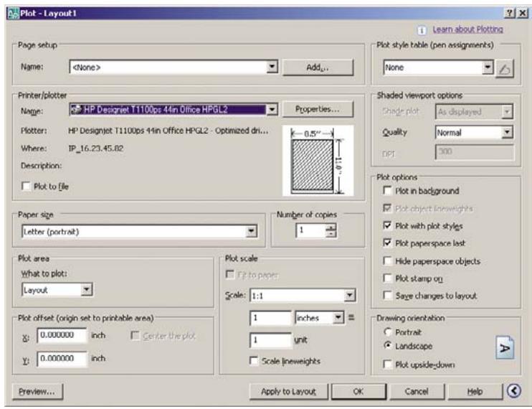Viewport: 532px width, 409px height.
Task: Click the Cancel button
Action: [417, 392]
